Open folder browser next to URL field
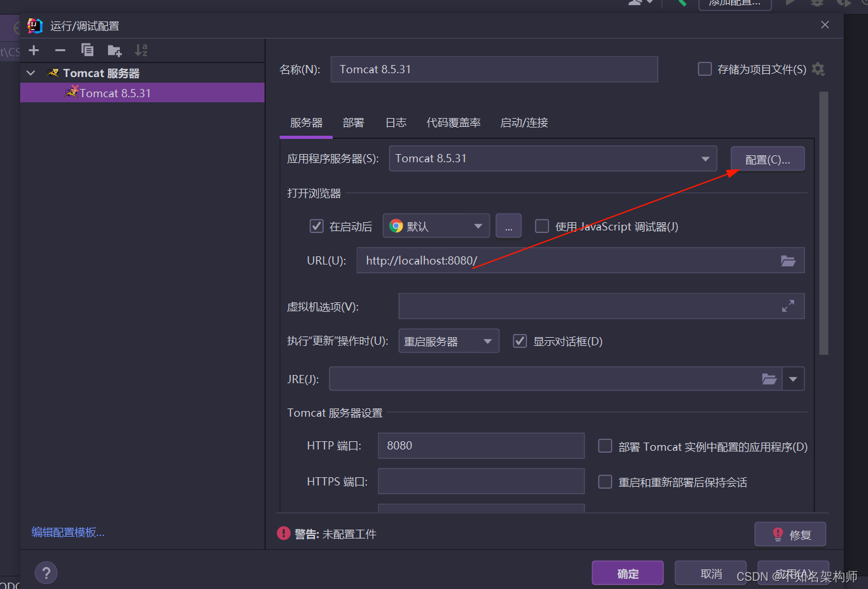This screenshot has height=589, width=868. coord(788,260)
